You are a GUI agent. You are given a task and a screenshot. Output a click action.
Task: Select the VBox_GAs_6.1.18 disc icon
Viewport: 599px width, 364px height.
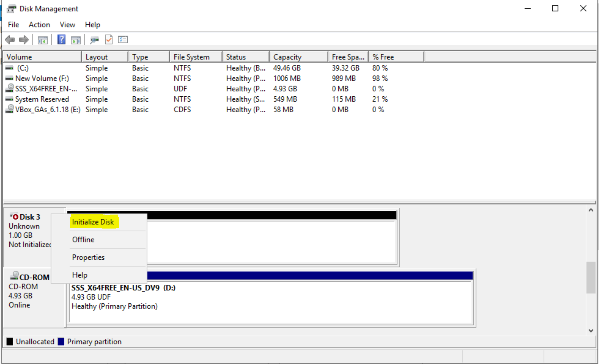point(10,109)
